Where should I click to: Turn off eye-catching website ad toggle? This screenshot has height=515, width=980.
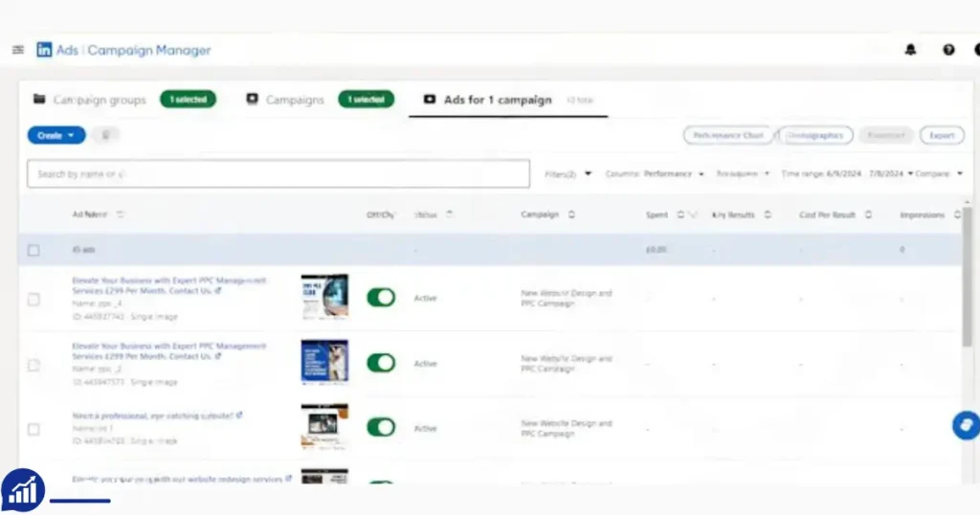381,428
